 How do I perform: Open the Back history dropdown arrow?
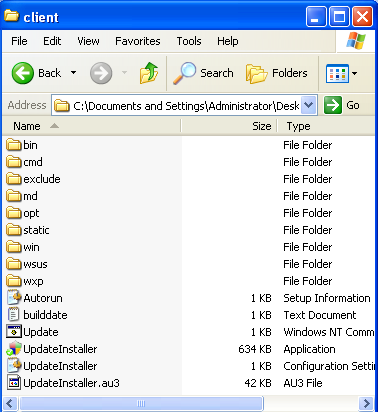[x=74, y=73]
